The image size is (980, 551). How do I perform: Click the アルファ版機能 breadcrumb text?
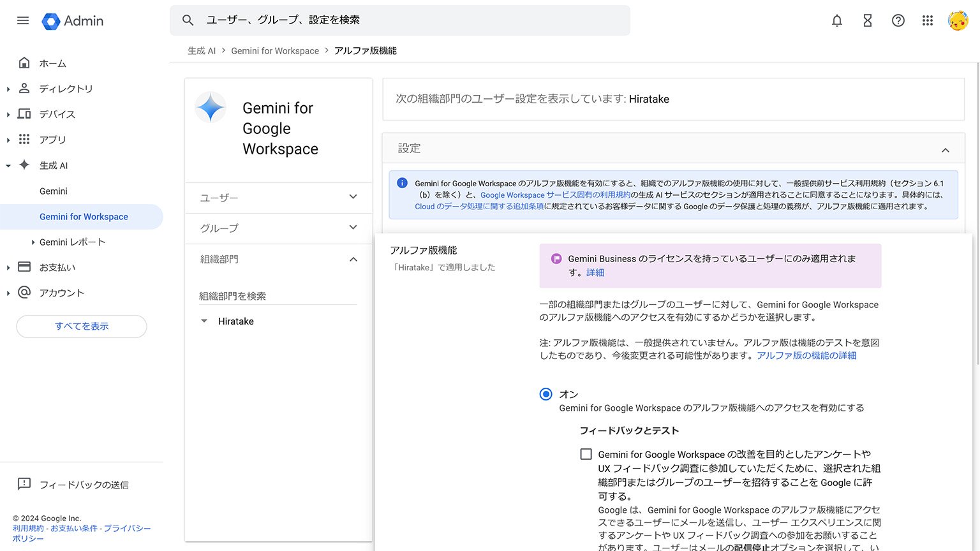[366, 50]
